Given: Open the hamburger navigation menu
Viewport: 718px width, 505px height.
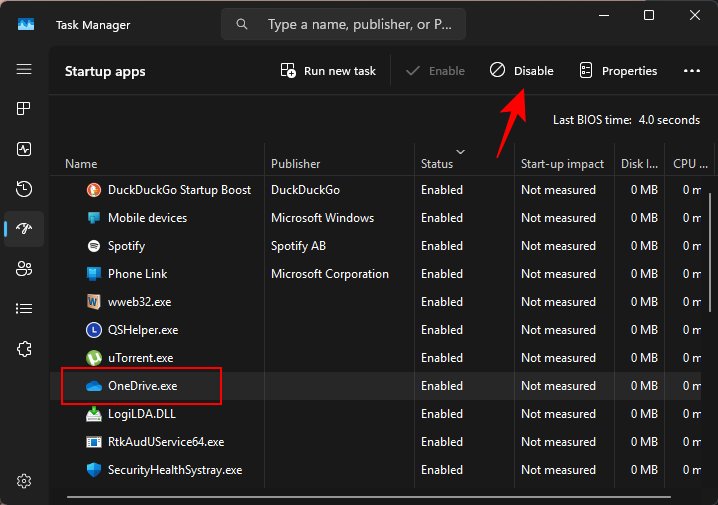Looking at the screenshot, I should pyautogui.click(x=24, y=69).
